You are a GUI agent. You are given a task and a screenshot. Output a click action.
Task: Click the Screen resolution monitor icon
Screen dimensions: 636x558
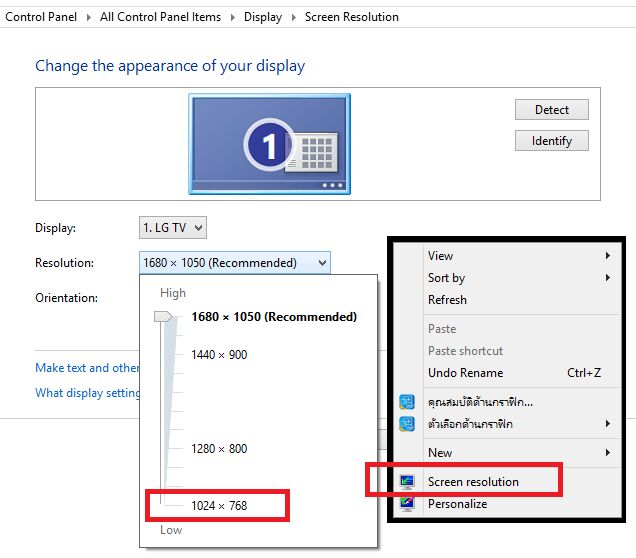tap(407, 482)
